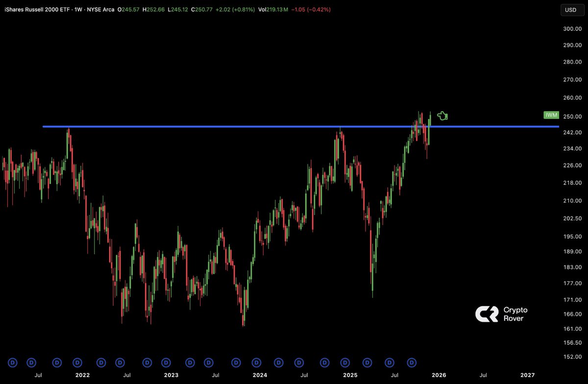Click the NYSE Arca exchange label

[102, 10]
